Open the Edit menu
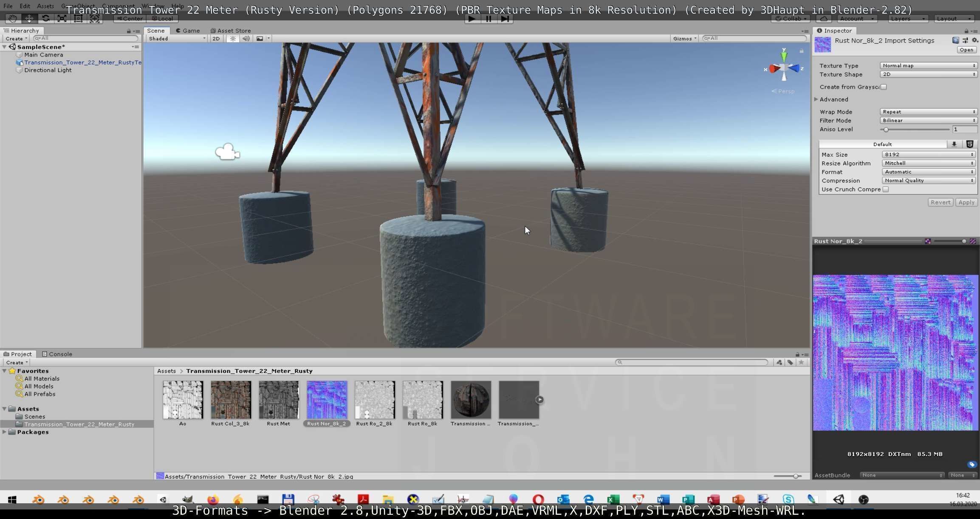 25,6
